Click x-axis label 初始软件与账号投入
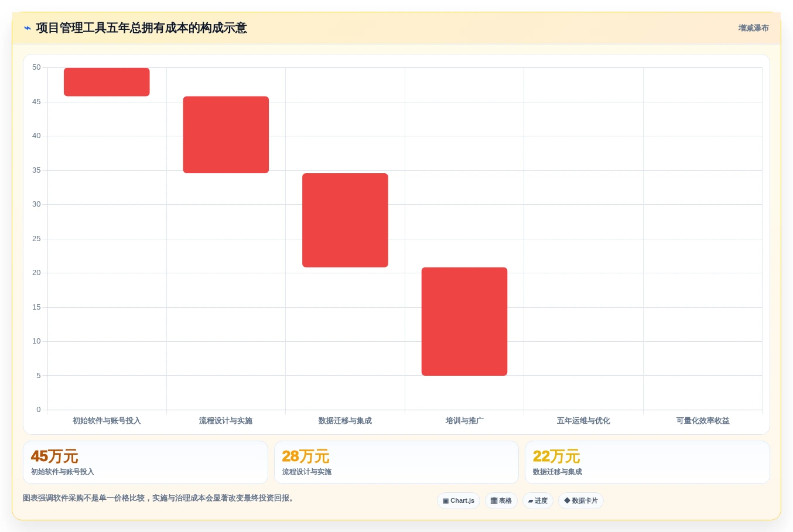 107,421
